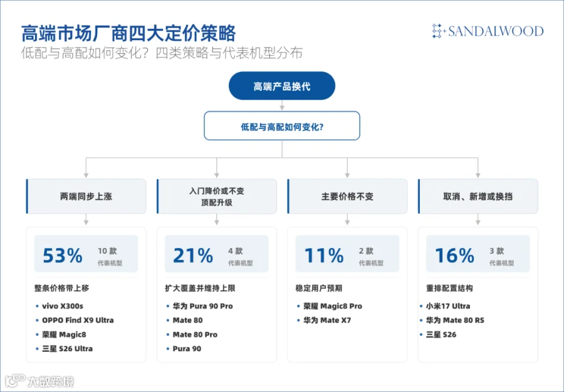
Task: Click the 荣耀 Magic8 Pro item
Action: [x=333, y=306]
